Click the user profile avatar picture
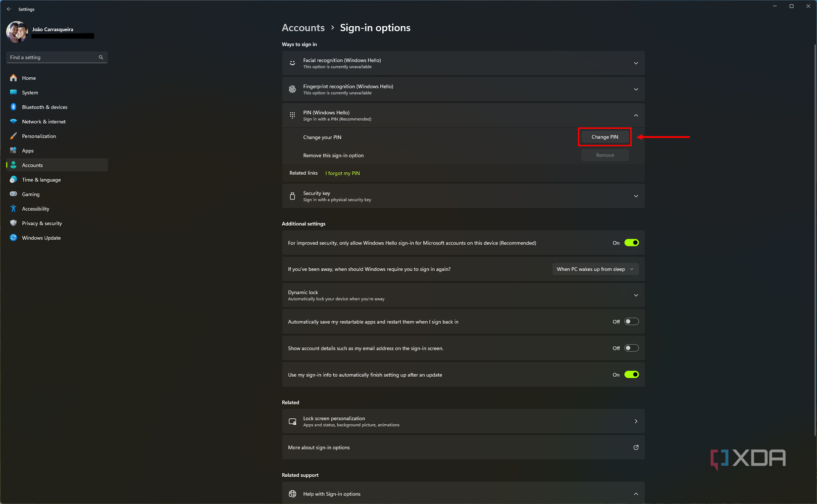 click(x=17, y=32)
